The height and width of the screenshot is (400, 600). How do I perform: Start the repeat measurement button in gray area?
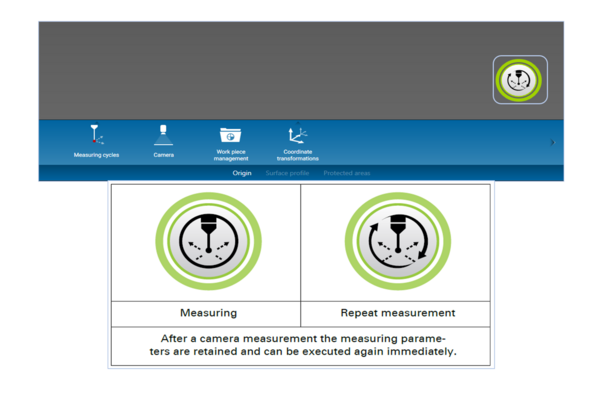point(520,80)
